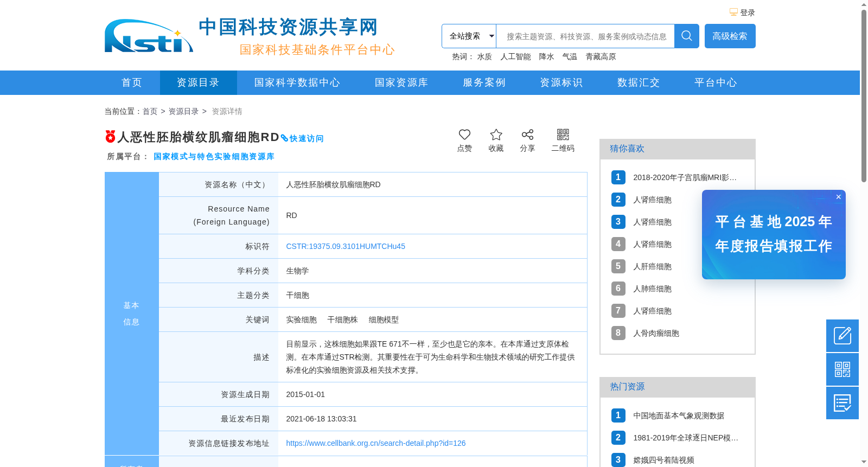
Task: Open the share icon
Action: coord(527,135)
